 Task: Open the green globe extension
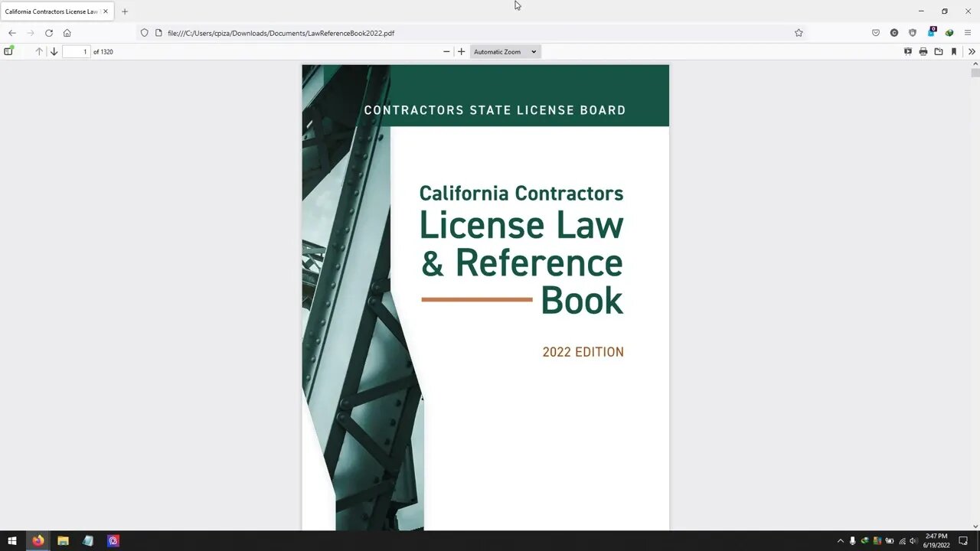tap(949, 33)
